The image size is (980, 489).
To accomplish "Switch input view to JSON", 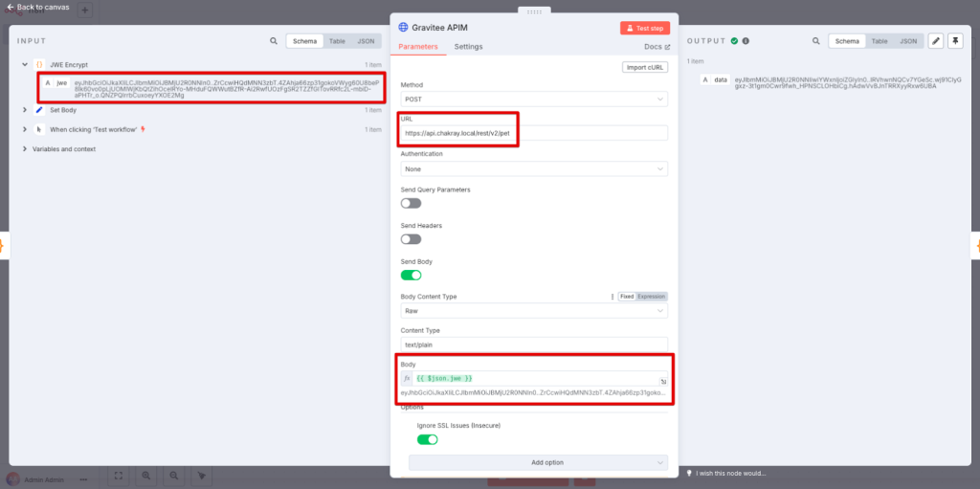I will [366, 41].
